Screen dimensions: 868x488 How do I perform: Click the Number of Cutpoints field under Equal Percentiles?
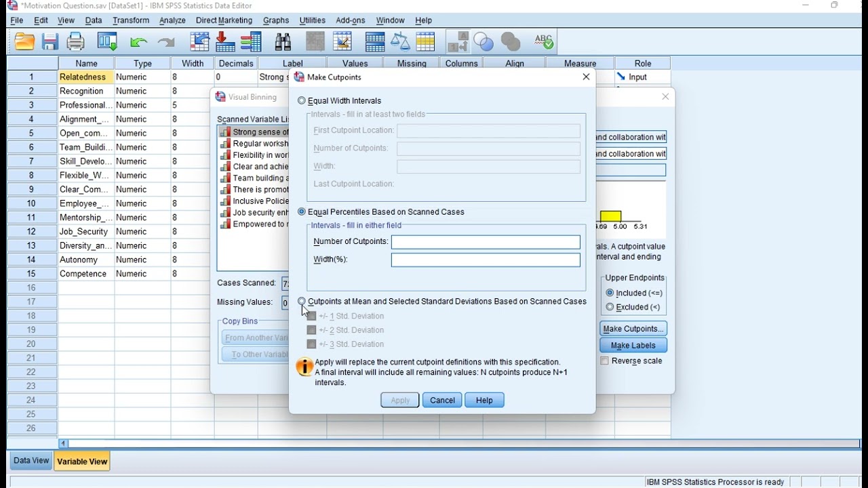tap(486, 242)
